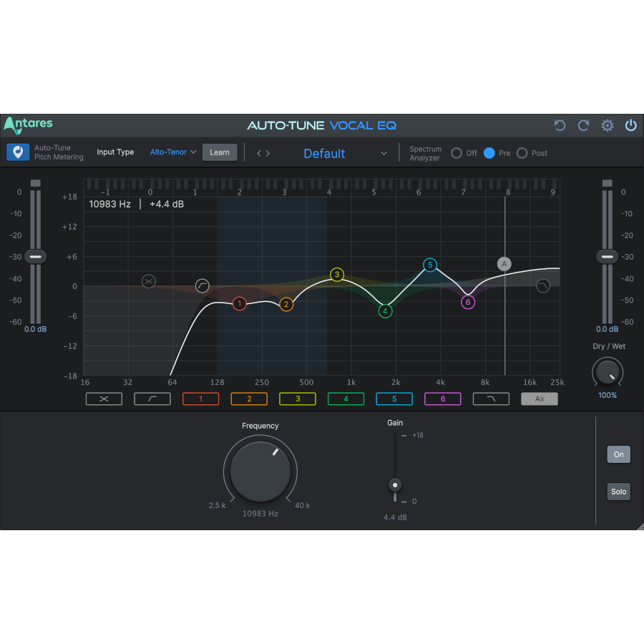
Task: Click the input gain fader handle
Action: pyautogui.click(x=36, y=257)
